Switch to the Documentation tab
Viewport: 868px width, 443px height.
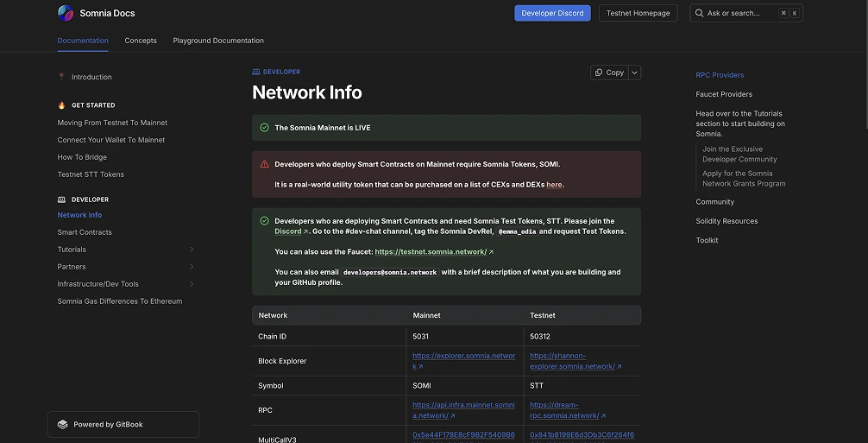(x=83, y=41)
